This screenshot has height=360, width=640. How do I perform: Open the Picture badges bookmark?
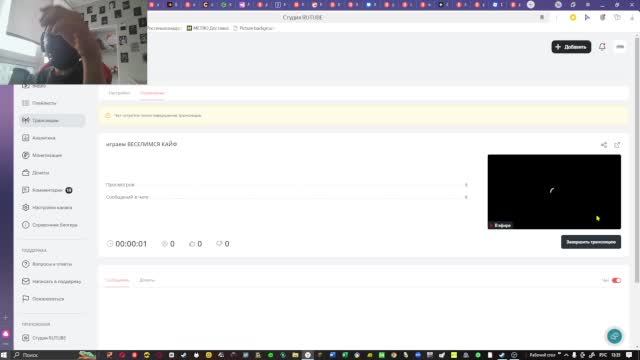253,28
